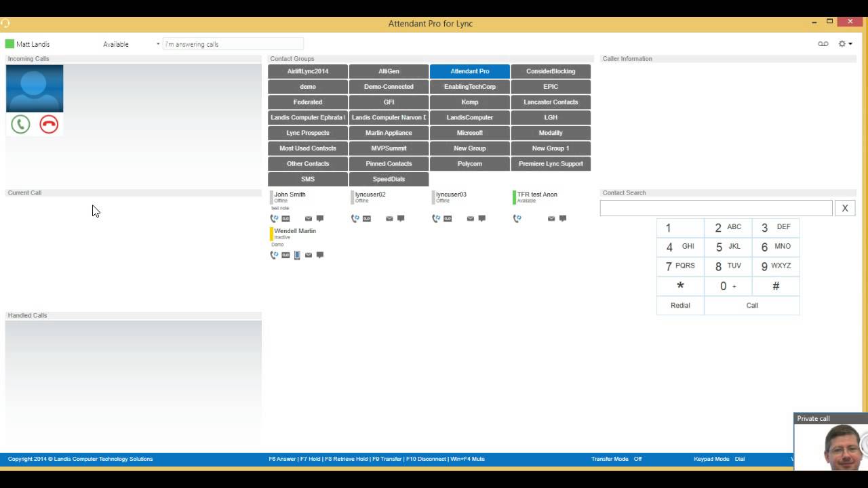Dial 0 on the keypad
The height and width of the screenshot is (488, 868).
coord(728,286)
